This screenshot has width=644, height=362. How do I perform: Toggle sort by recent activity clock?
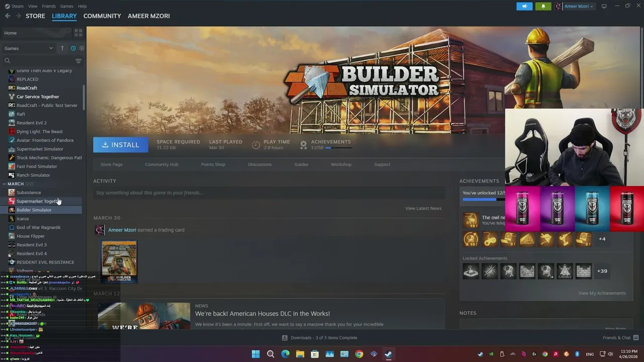point(73,48)
